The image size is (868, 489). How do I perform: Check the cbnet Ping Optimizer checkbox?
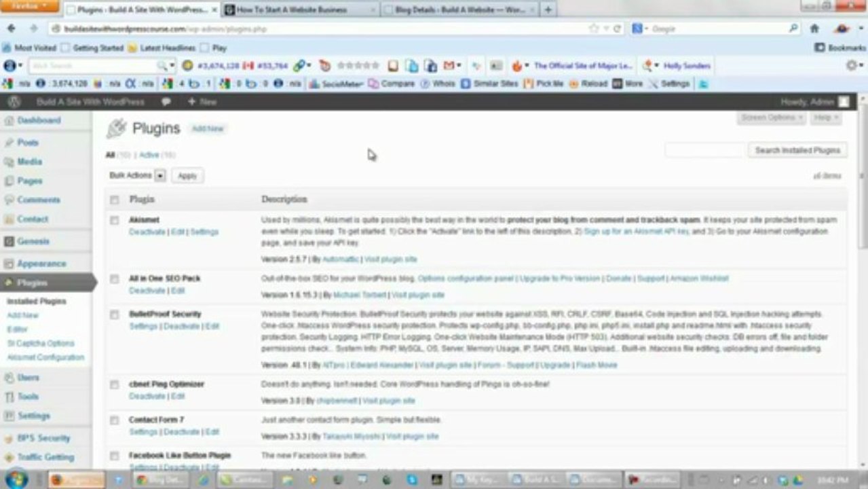pos(114,384)
